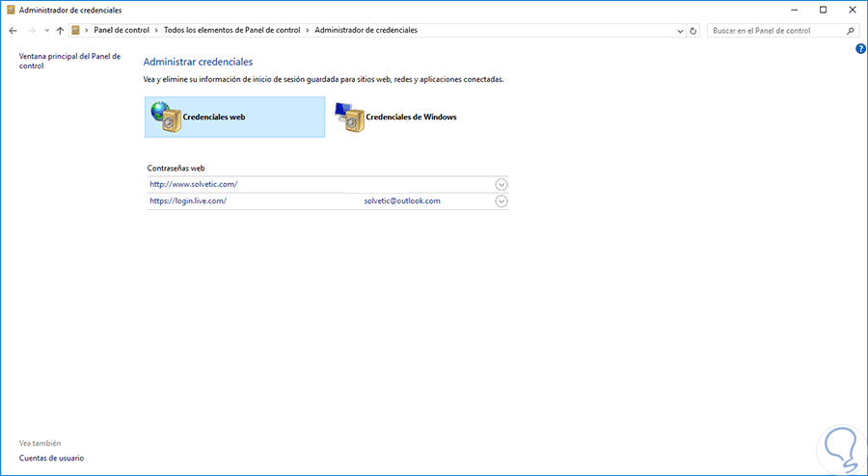868x476 pixels.
Task: Expand the chevron after Todos los elementos
Action: click(x=308, y=31)
